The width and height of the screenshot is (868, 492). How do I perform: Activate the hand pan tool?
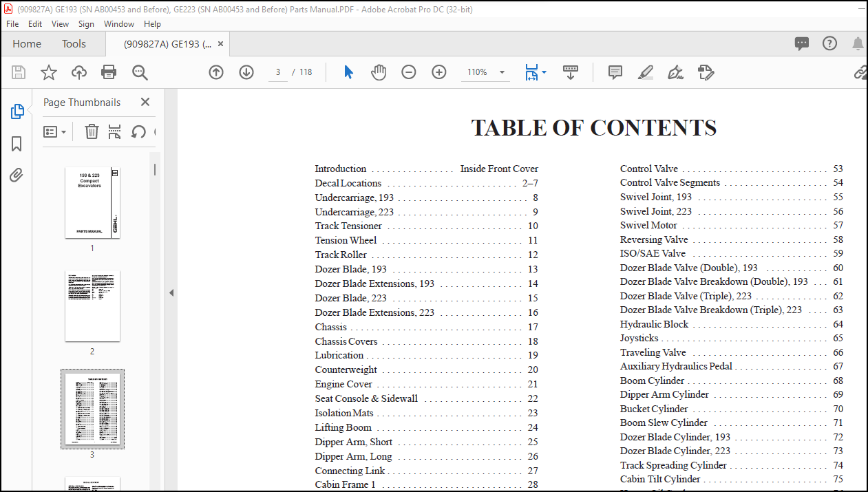point(378,72)
